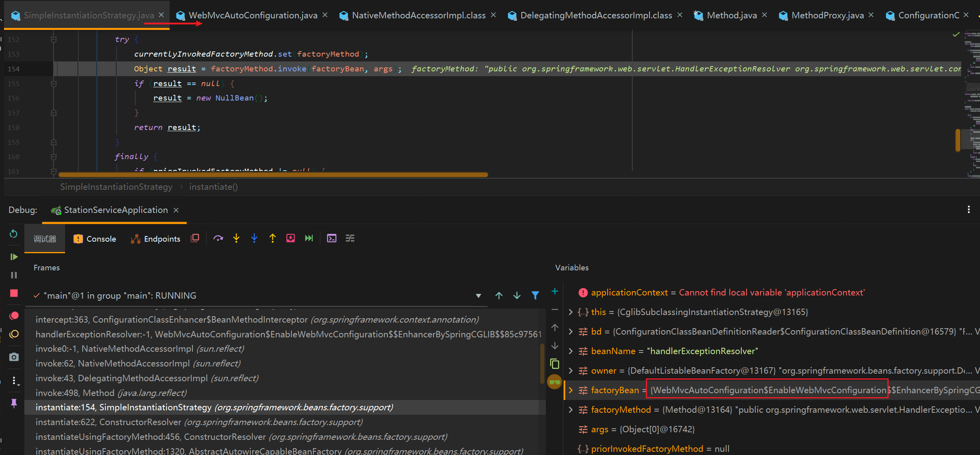Expand the beanName variable node

point(570,351)
